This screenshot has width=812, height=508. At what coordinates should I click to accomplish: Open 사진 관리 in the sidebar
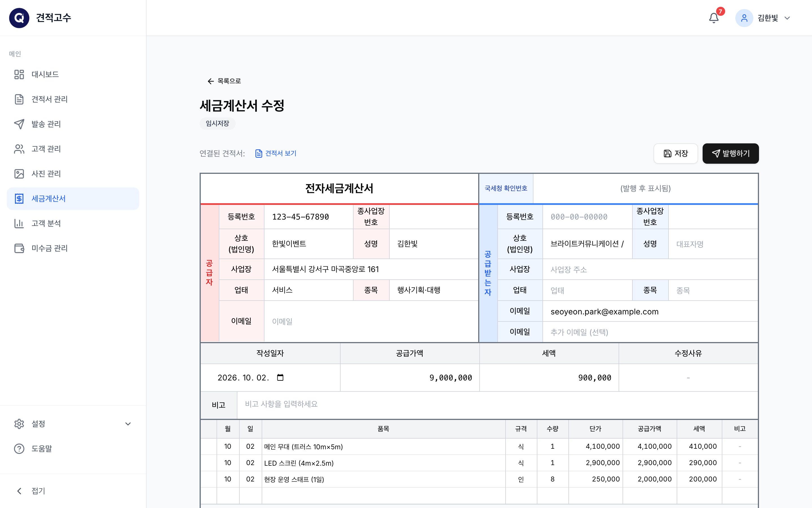[x=73, y=174]
